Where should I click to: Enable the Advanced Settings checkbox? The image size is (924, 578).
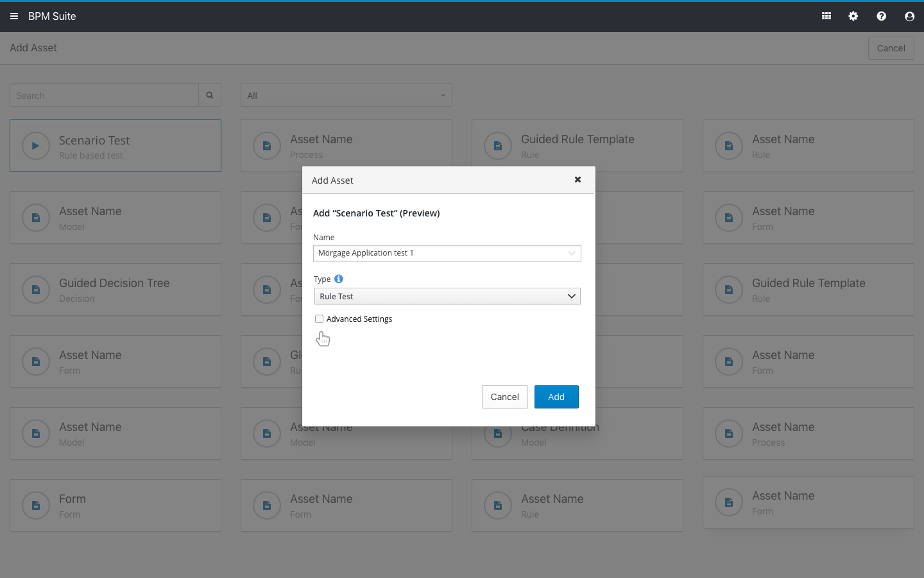point(320,319)
